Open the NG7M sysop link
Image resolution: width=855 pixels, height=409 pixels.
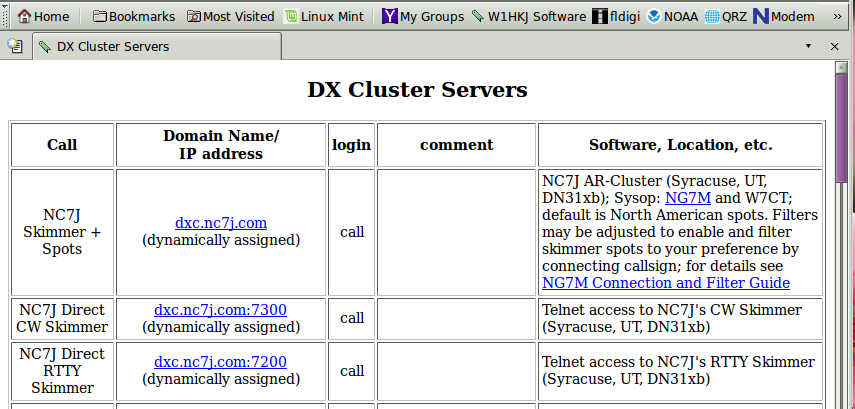coord(688,197)
